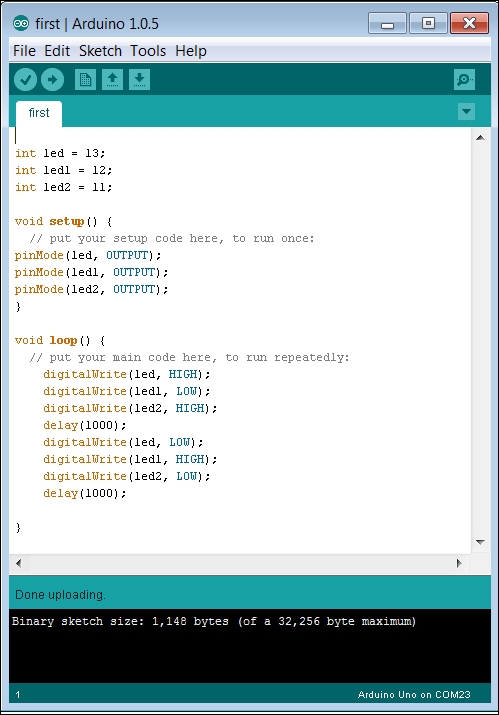Select the 'first' sketch tab
This screenshot has height=715, width=499.
tap(39, 113)
